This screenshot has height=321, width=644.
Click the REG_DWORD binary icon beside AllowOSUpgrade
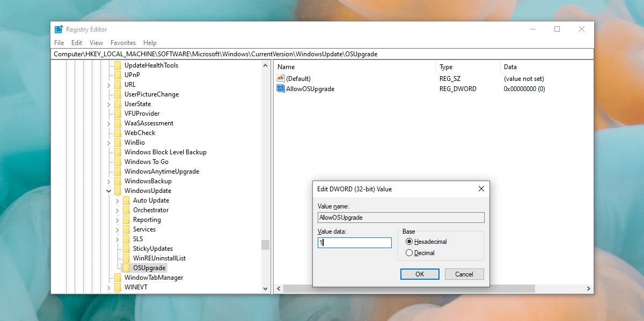280,89
